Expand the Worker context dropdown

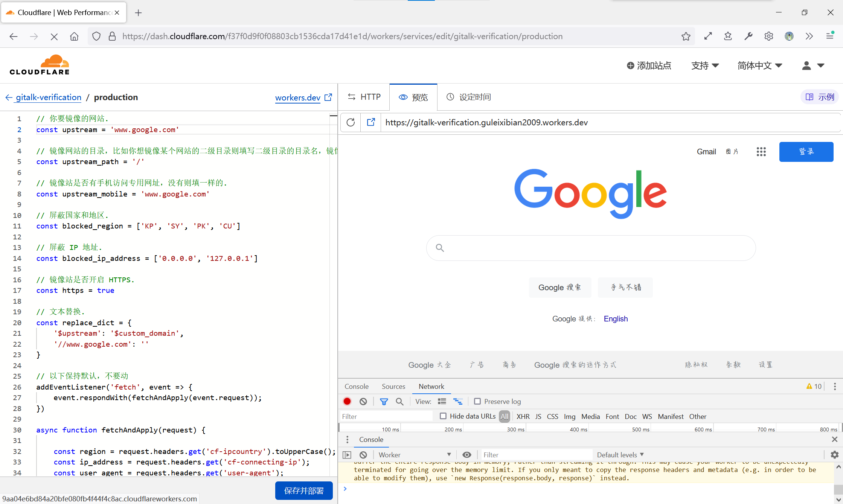pyautogui.click(x=414, y=455)
